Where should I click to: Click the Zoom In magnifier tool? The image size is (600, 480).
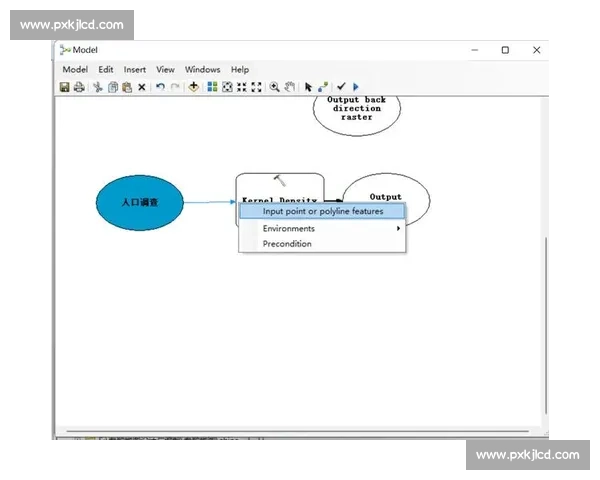pos(275,87)
